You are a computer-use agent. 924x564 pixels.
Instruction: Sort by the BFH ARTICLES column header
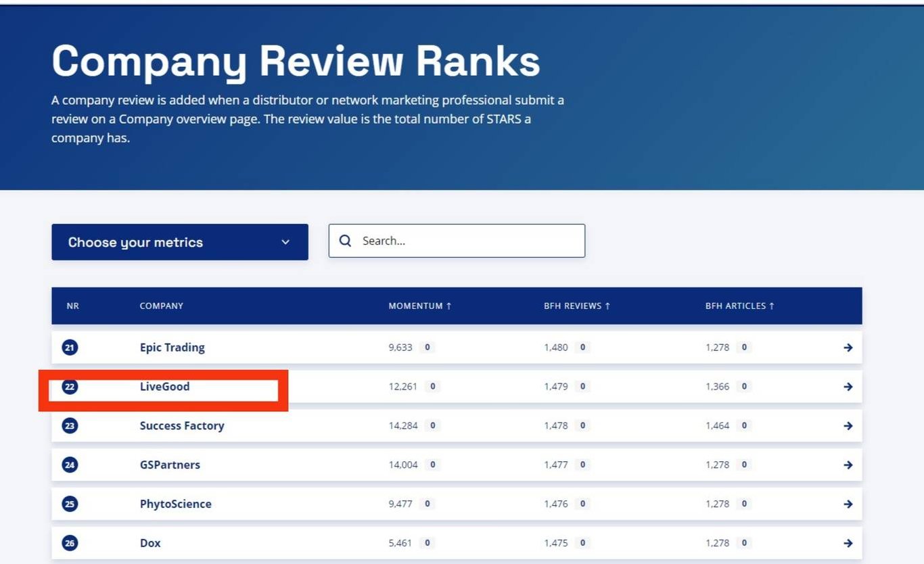(740, 306)
